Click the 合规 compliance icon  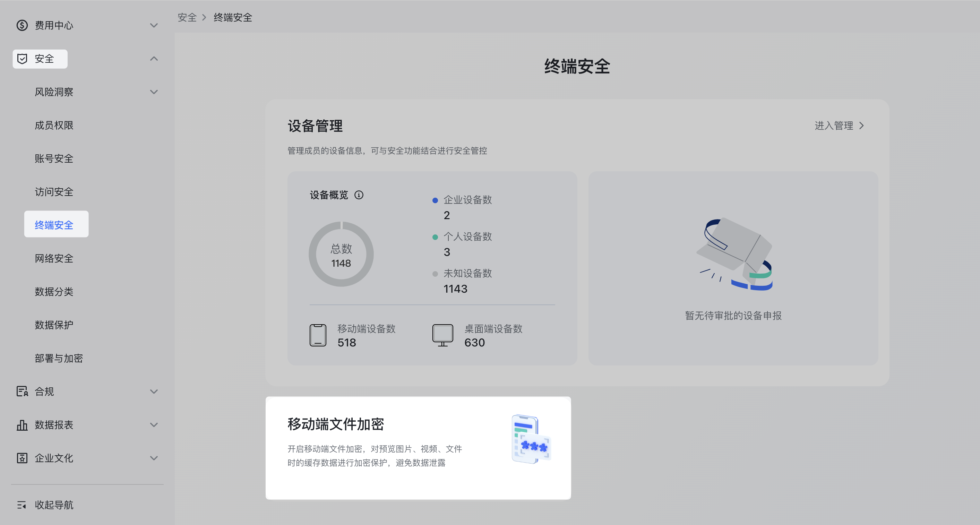tap(22, 391)
